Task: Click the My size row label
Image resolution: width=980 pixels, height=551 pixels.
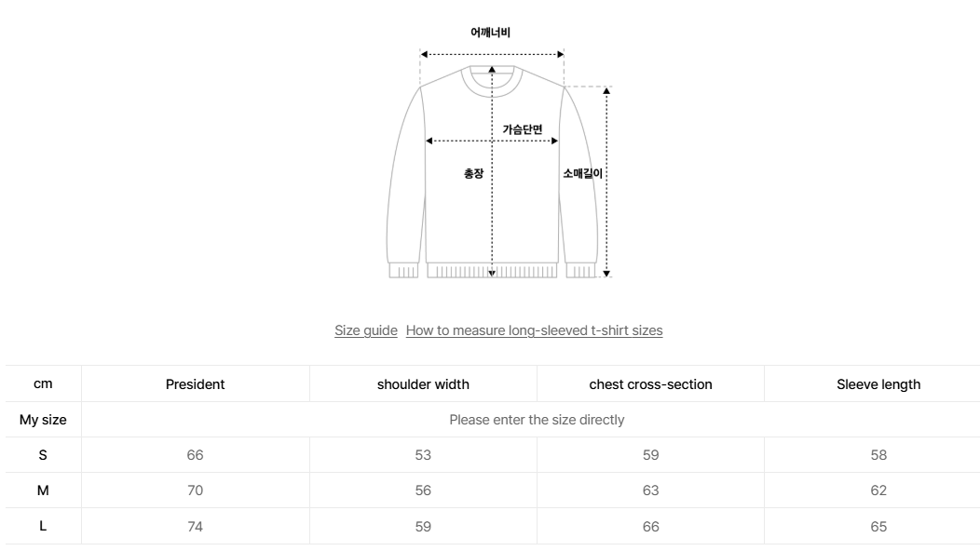Action: [x=43, y=420]
